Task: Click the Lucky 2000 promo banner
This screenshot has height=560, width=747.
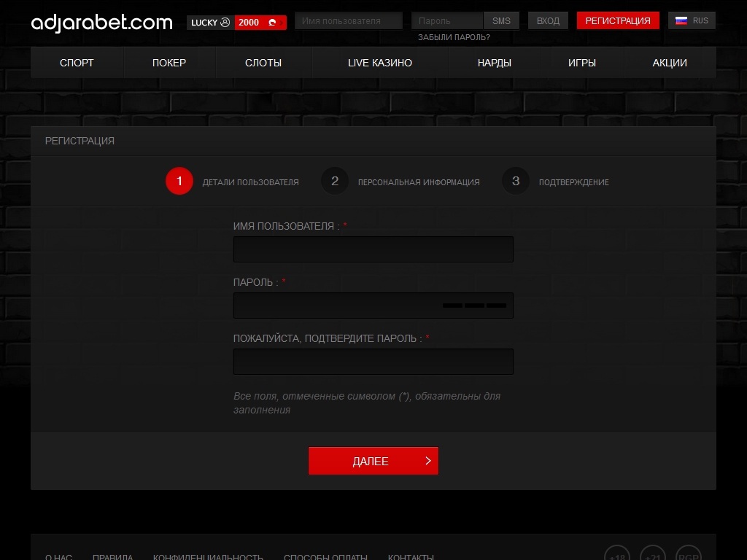Action: pos(236,22)
